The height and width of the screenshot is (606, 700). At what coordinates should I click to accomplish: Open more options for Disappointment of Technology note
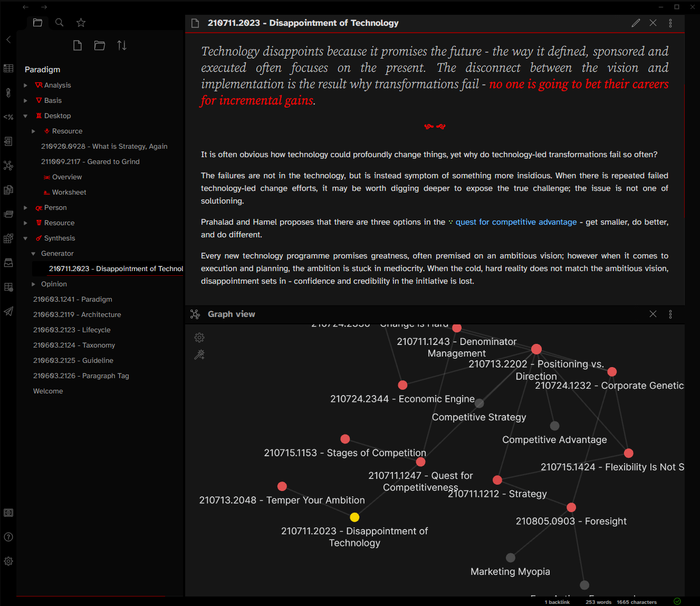click(670, 23)
